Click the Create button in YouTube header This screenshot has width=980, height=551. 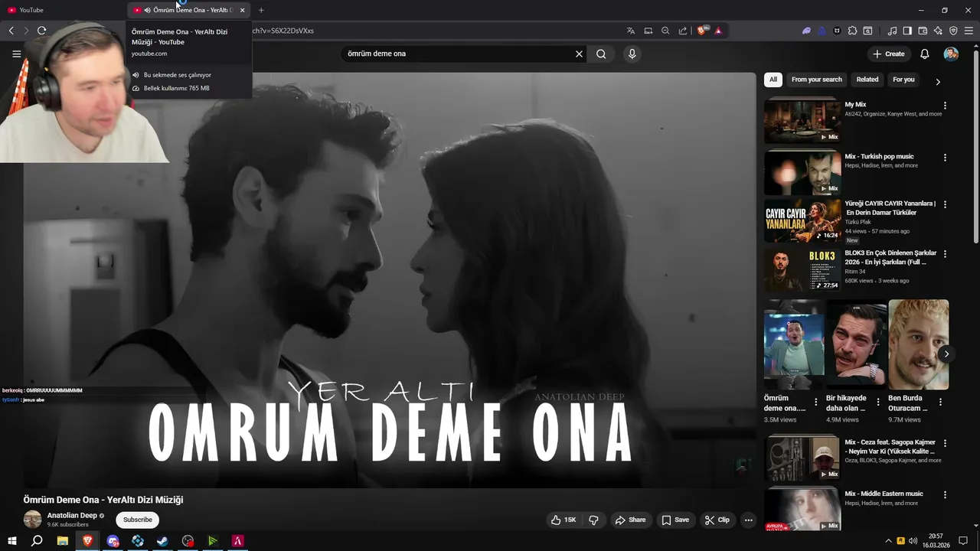click(x=889, y=54)
